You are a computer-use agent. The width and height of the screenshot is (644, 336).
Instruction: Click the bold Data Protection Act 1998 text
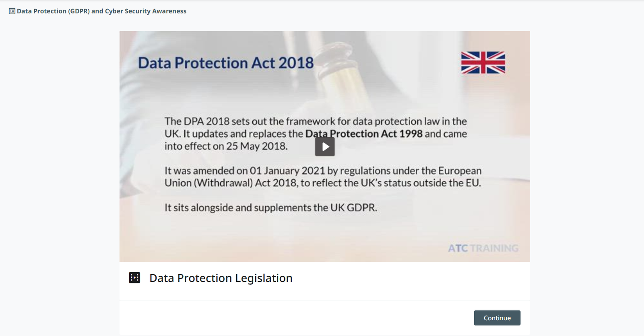[x=364, y=134]
